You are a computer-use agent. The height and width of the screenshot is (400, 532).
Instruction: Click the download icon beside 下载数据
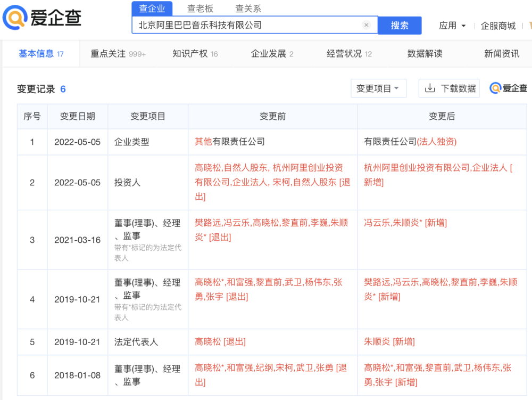(x=429, y=88)
